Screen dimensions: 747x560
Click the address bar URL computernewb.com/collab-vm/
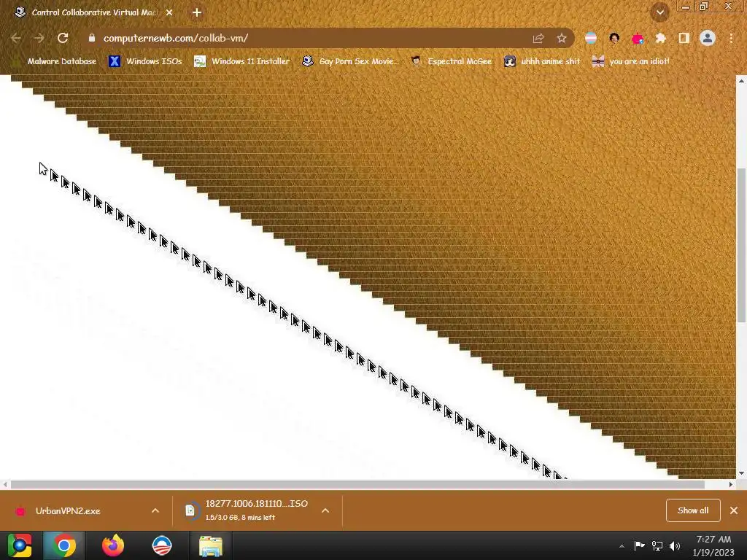tap(175, 38)
